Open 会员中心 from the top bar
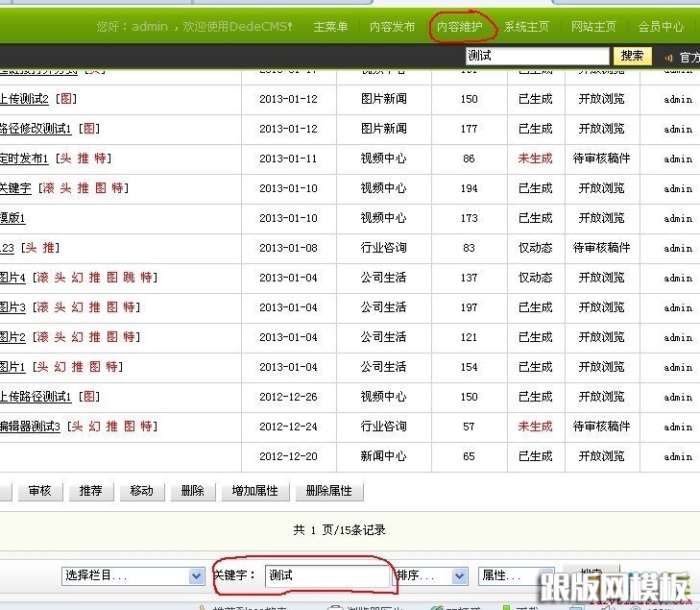 661,27
